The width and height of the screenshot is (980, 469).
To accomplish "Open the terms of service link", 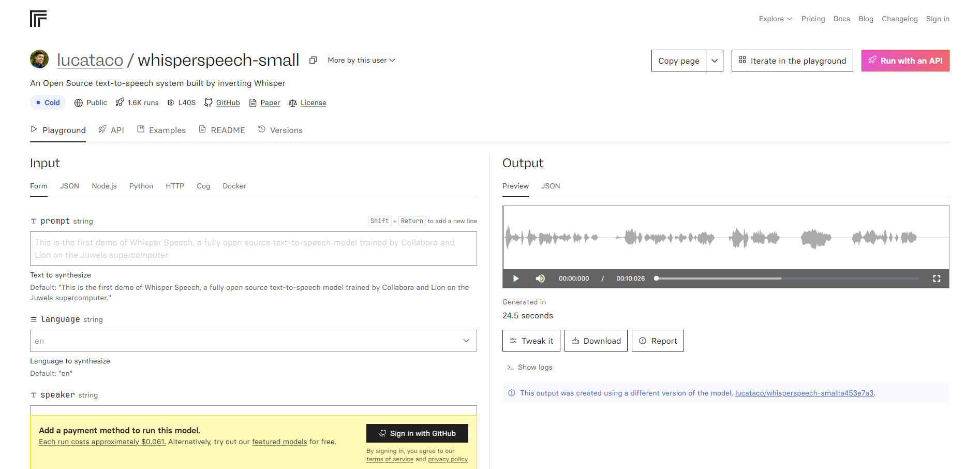I will click(x=390, y=459).
